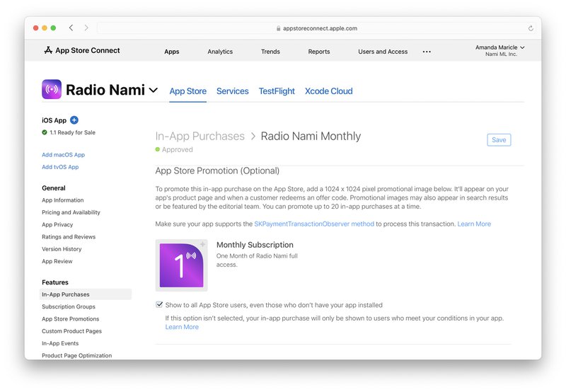Click the small plus on promotional image
The height and width of the screenshot is (392, 566).
[203, 244]
